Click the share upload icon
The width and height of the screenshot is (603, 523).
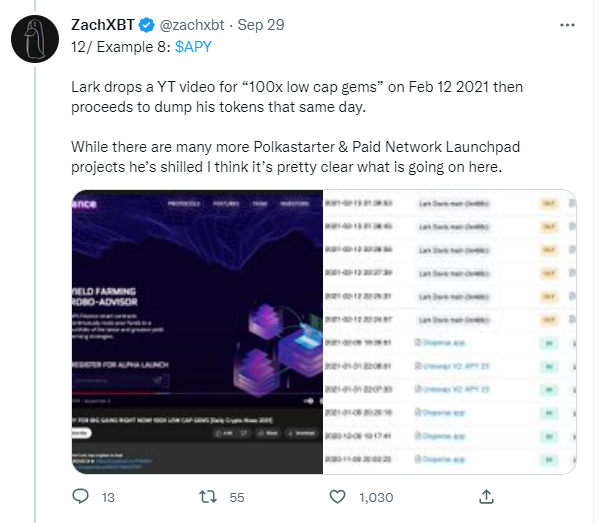click(x=486, y=495)
